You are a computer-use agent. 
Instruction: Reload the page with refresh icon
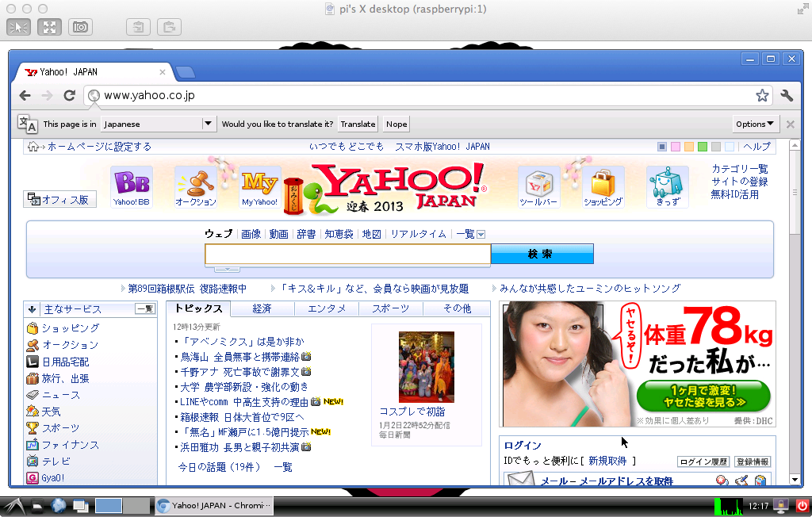[70, 95]
